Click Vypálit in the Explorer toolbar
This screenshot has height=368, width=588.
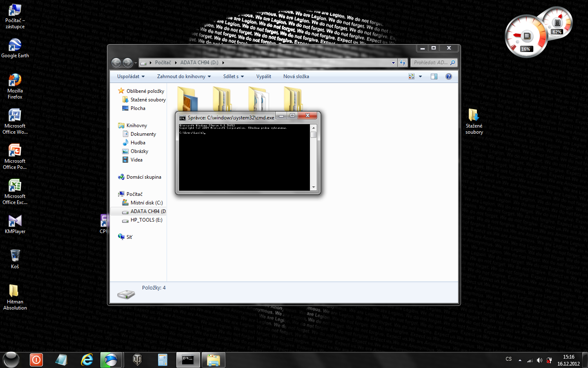pos(264,76)
